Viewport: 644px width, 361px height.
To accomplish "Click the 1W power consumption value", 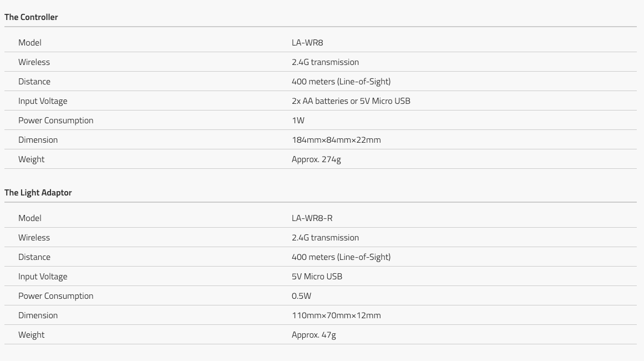I will [298, 121].
